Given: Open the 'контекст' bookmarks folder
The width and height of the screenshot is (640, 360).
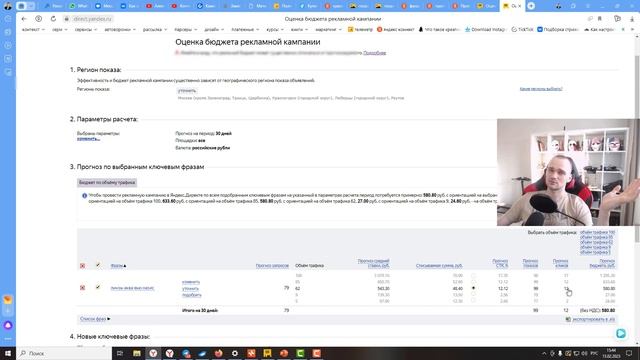Looking at the screenshot, I should coord(33,29).
